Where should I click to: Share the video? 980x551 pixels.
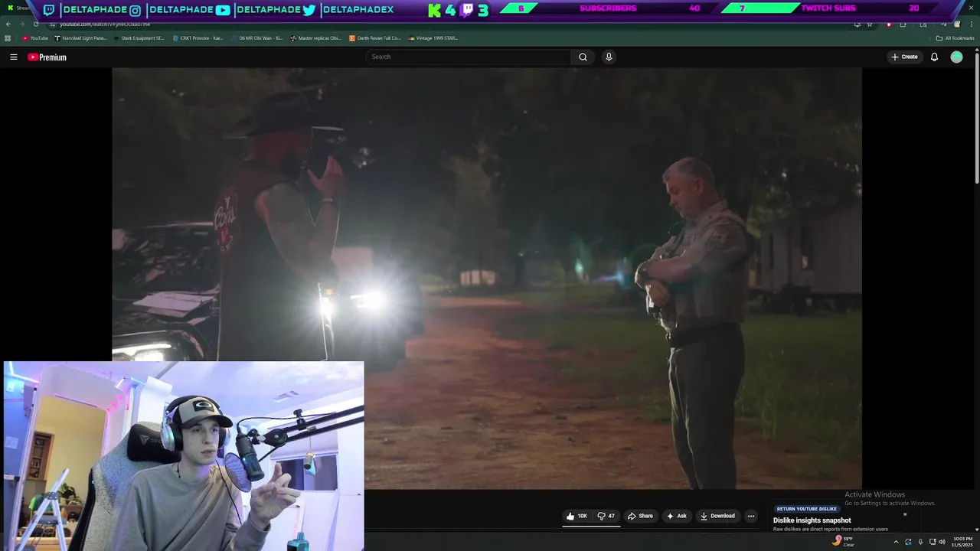tap(640, 516)
